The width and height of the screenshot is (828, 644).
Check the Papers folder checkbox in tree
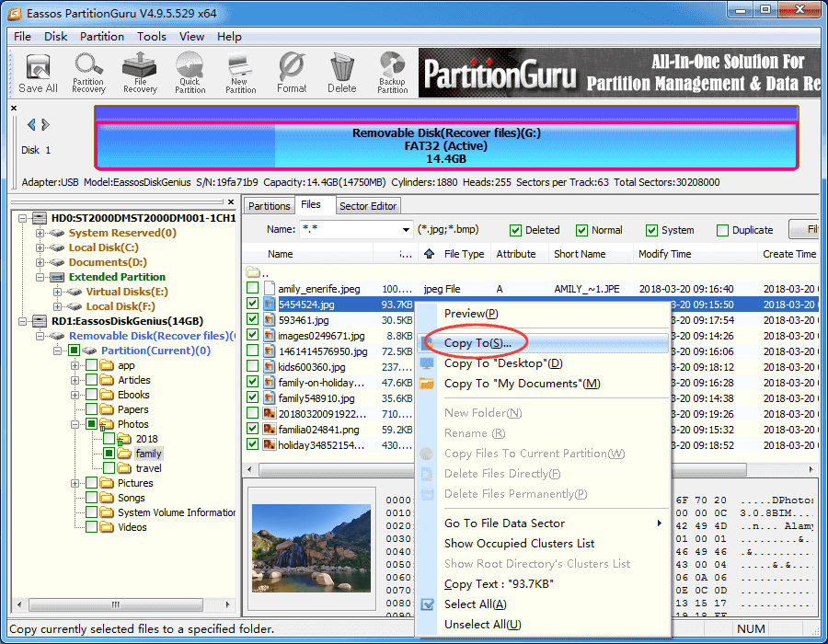[x=91, y=409]
